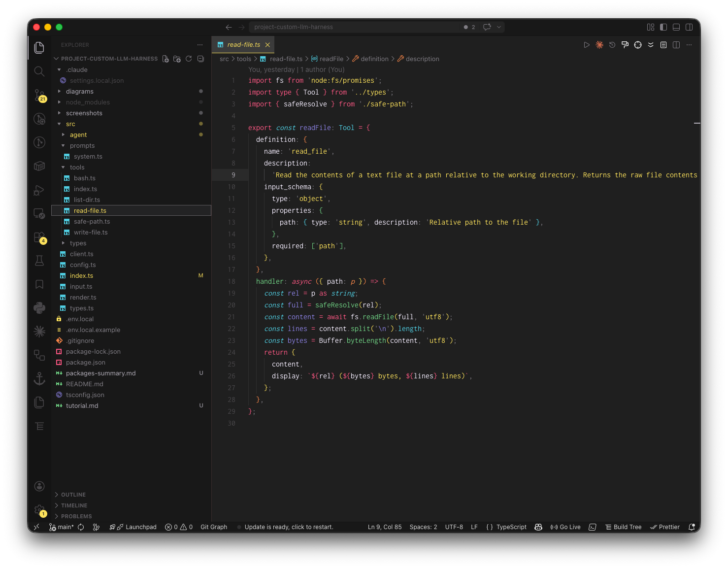Open the remote window indicator in status bar
Image resolution: width=728 pixels, height=569 pixels.
(36, 527)
